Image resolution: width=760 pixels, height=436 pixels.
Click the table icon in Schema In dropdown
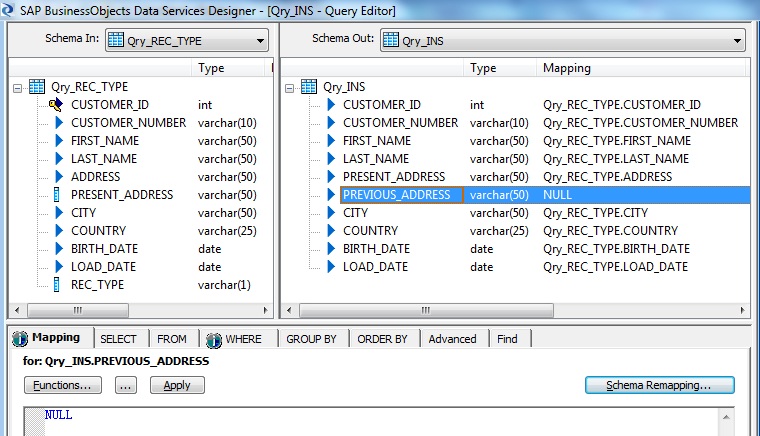(115, 40)
